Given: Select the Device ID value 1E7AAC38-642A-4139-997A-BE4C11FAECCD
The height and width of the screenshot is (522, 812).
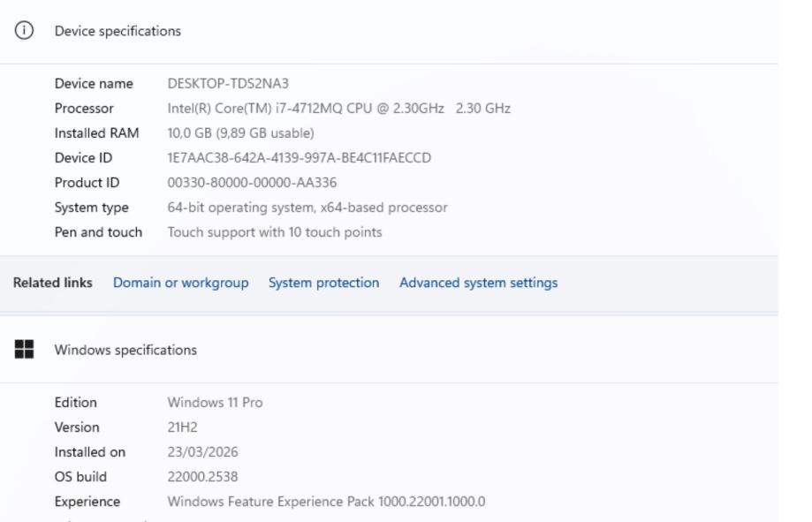Looking at the screenshot, I should (299, 158).
